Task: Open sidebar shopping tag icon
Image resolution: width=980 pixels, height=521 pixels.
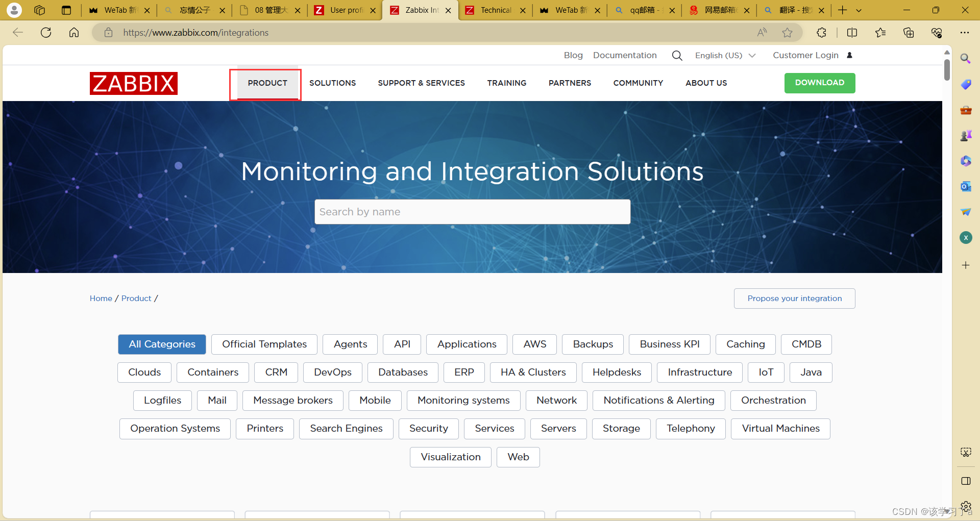Action: pyautogui.click(x=966, y=84)
